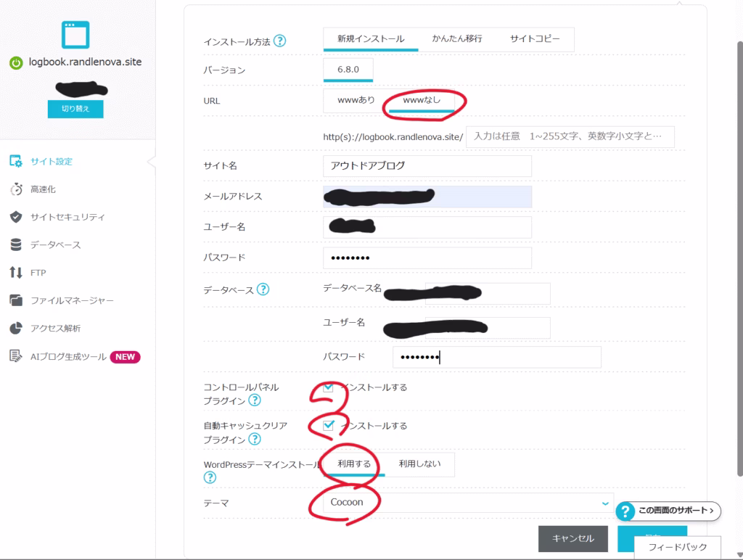Viewport: 743px width, 560px height.
Task: Click the help icon beside インストール方法
Action: pyautogui.click(x=279, y=41)
